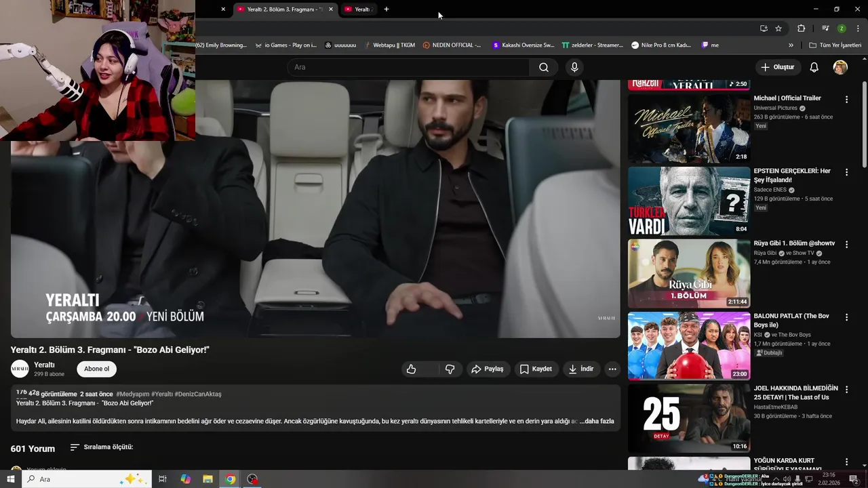Bookmark this page with the star icon

(x=778, y=28)
